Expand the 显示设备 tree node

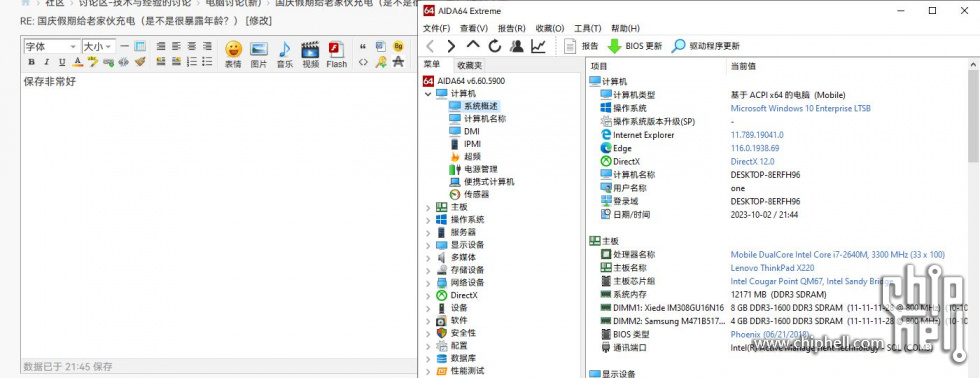pos(428,245)
